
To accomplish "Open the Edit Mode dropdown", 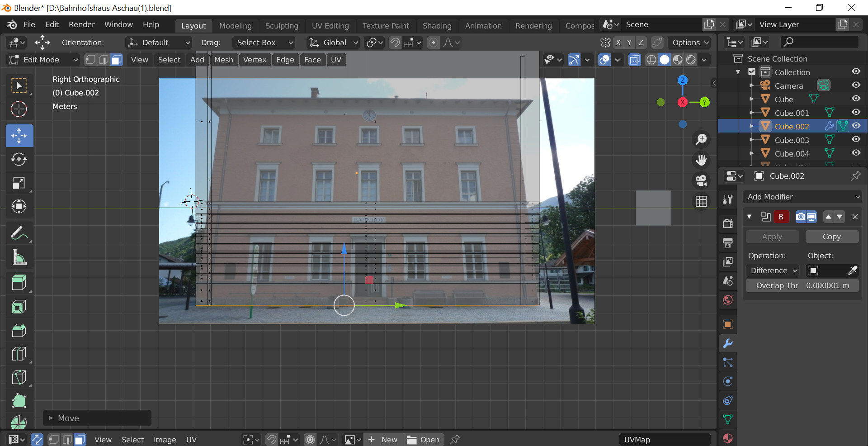I will pos(44,60).
